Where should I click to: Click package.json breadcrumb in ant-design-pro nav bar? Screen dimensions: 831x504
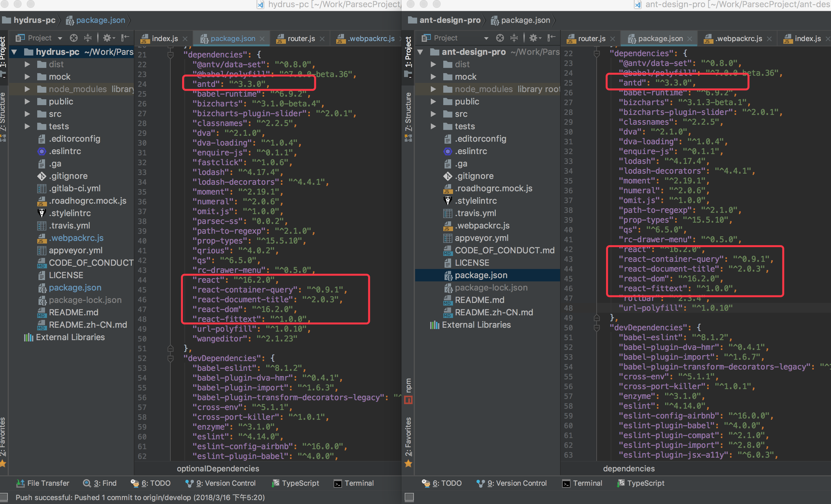click(x=520, y=20)
